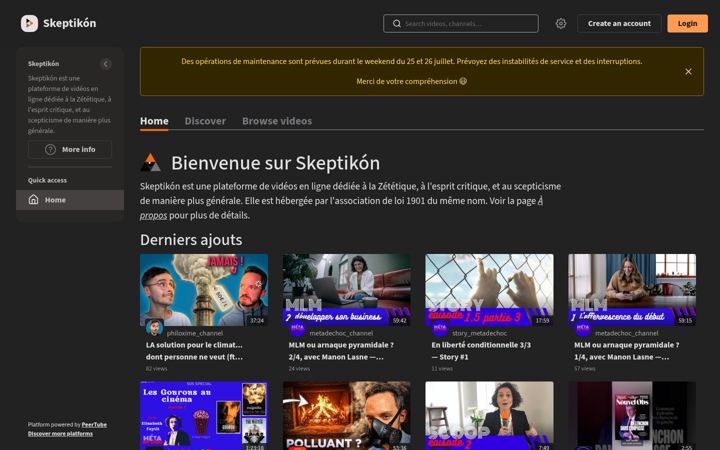Click the Home icon in Quick access
Screen dimensions: 720x450
[x=34, y=200]
